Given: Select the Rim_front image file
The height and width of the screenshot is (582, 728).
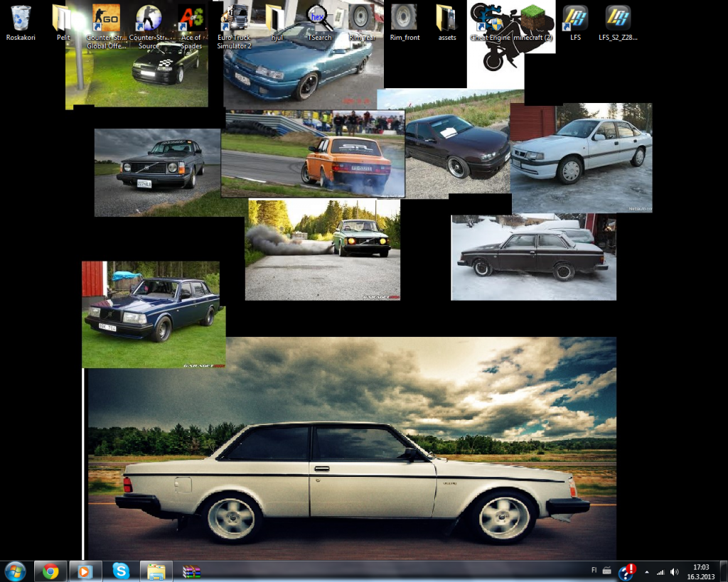Looking at the screenshot, I should pos(405,23).
